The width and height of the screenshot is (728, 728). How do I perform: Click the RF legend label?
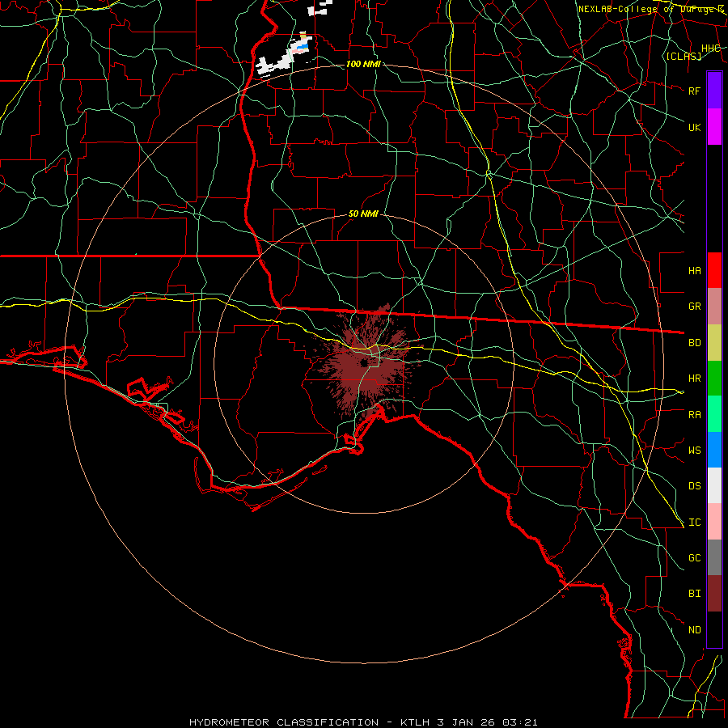(x=695, y=91)
